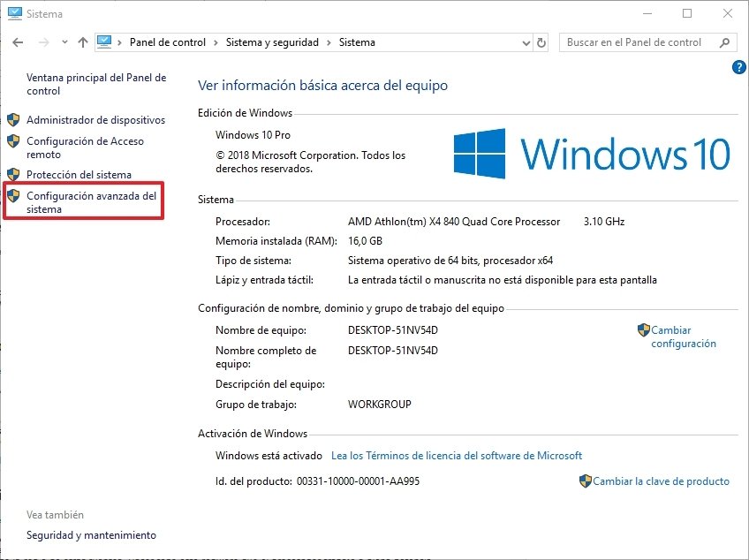Open Ventana principal del Panel de control
The height and width of the screenshot is (560, 749).
tap(96, 84)
